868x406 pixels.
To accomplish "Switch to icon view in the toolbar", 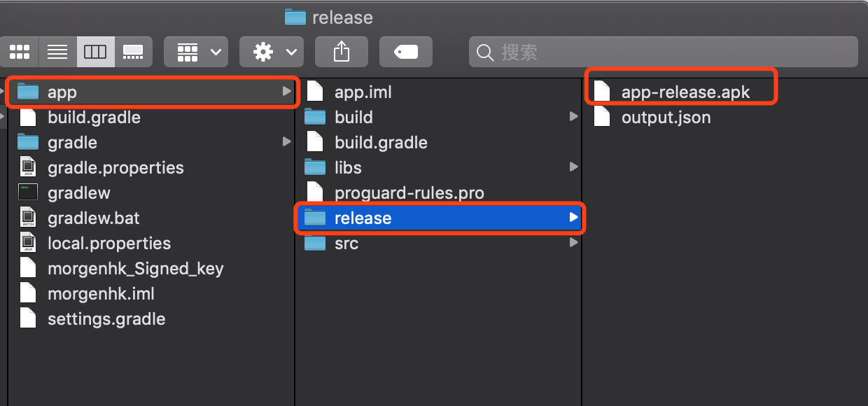I will click(x=20, y=52).
